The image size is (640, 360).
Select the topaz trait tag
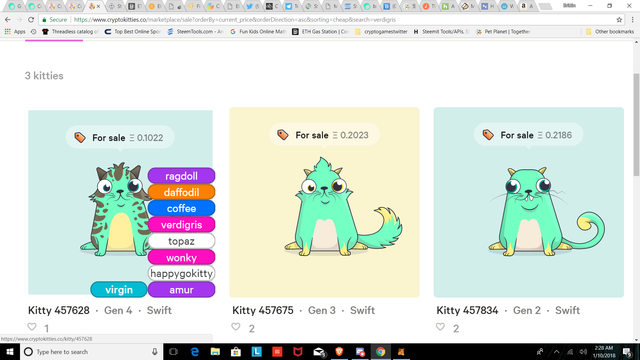[x=181, y=241]
